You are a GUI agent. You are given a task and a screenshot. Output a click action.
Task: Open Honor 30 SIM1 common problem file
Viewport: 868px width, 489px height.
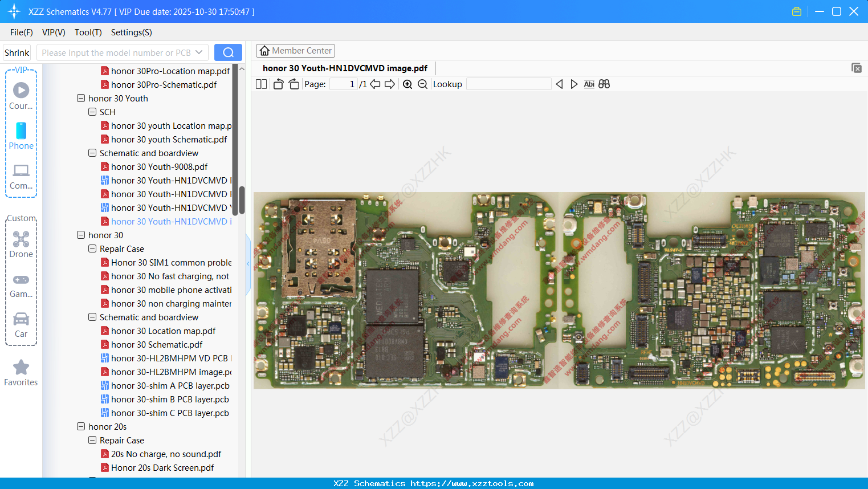171,262
